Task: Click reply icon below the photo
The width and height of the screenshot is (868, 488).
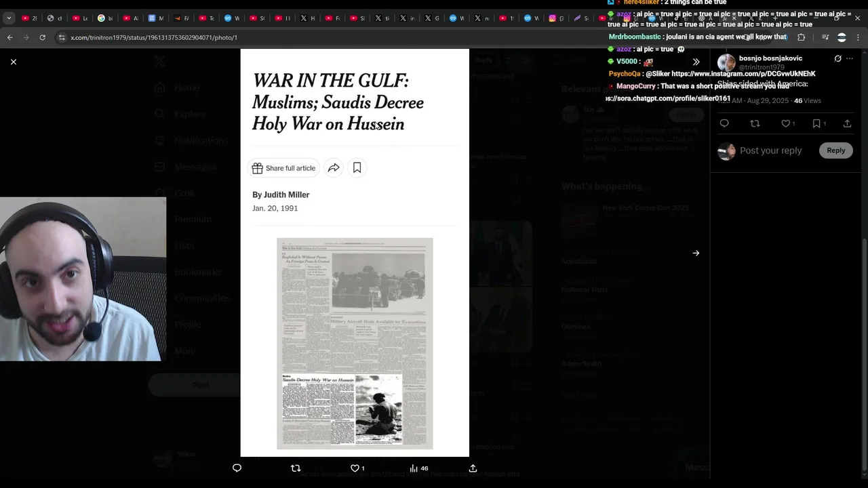Action: coord(237,468)
